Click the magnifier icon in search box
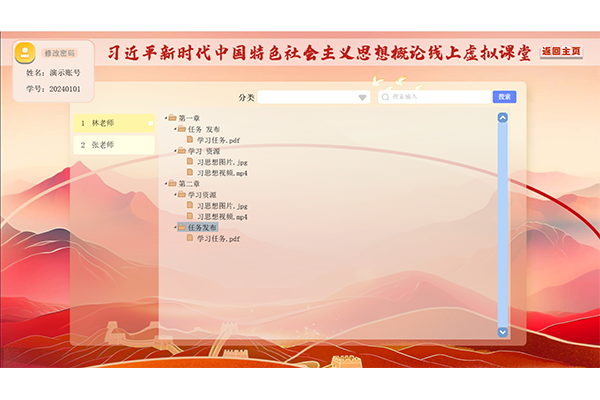Screen dimensions: 600x400 coord(386,97)
